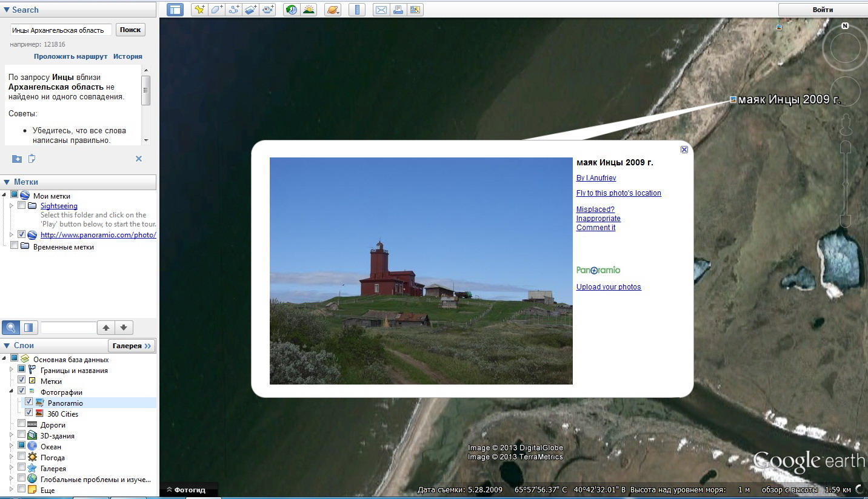Toggle sunlight across the landscape
868x499 pixels.
309,10
